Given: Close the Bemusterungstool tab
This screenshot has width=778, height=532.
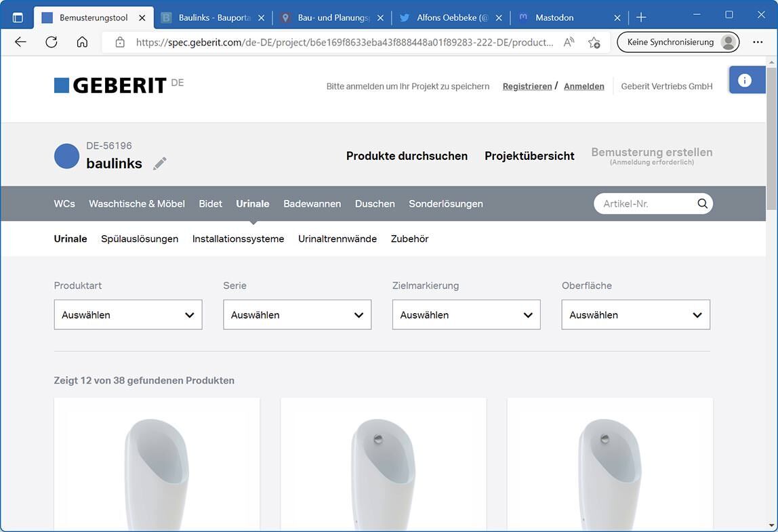Looking at the screenshot, I should click(x=142, y=18).
